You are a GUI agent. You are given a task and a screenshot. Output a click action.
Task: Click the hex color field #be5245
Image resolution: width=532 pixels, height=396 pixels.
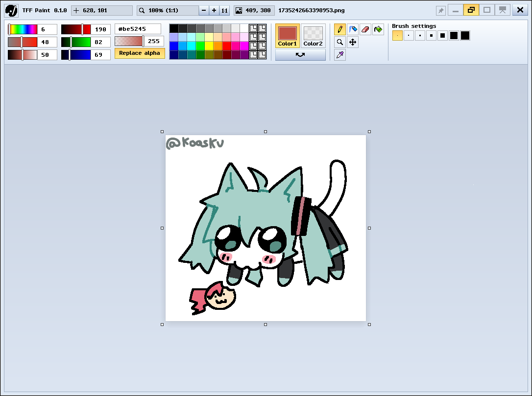[138, 29]
